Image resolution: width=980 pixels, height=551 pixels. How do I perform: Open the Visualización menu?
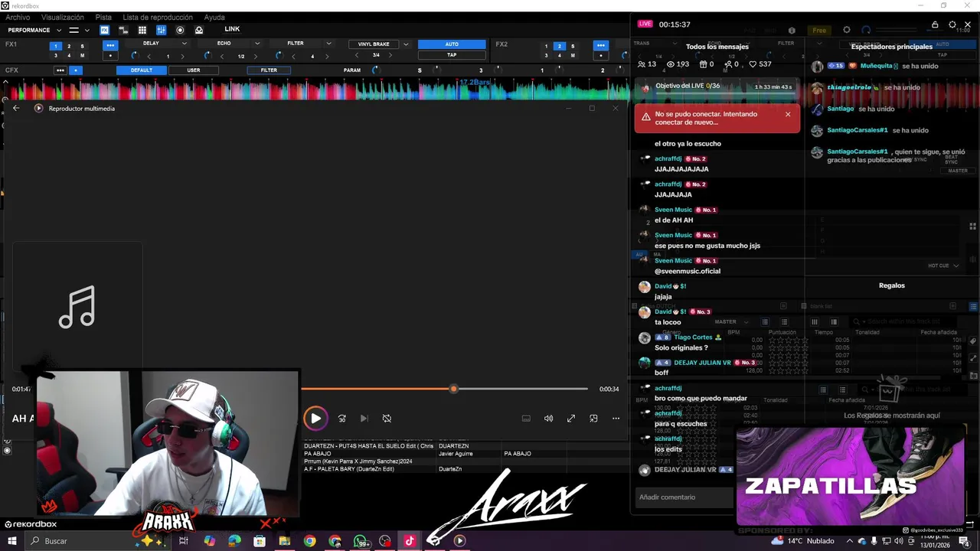click(63, 18)
